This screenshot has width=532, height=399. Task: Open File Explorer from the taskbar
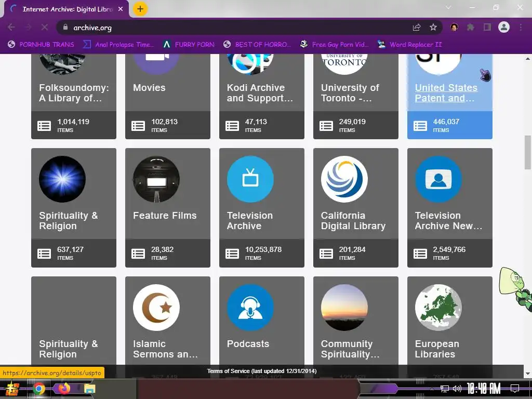[x=89, y=389]
